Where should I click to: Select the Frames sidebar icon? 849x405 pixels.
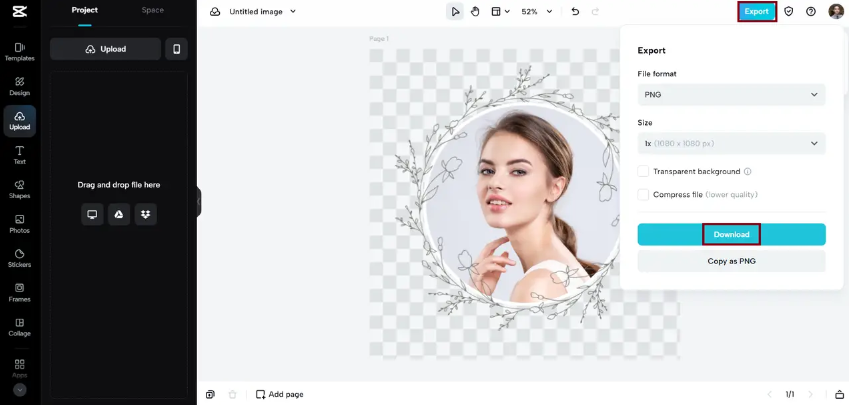pos(19,292)
